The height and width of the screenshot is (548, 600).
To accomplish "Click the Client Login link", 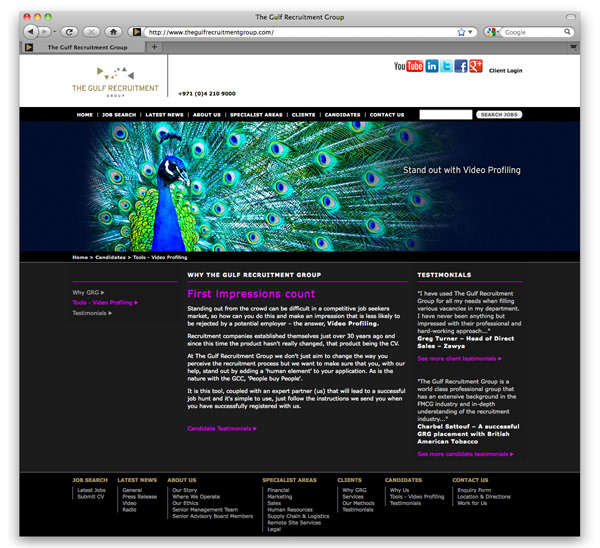I will 505,70.
